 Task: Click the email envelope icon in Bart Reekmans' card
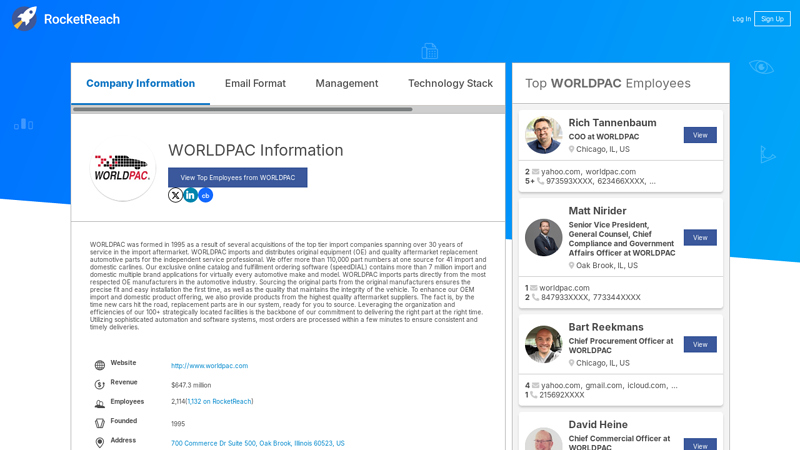[535, 386]
